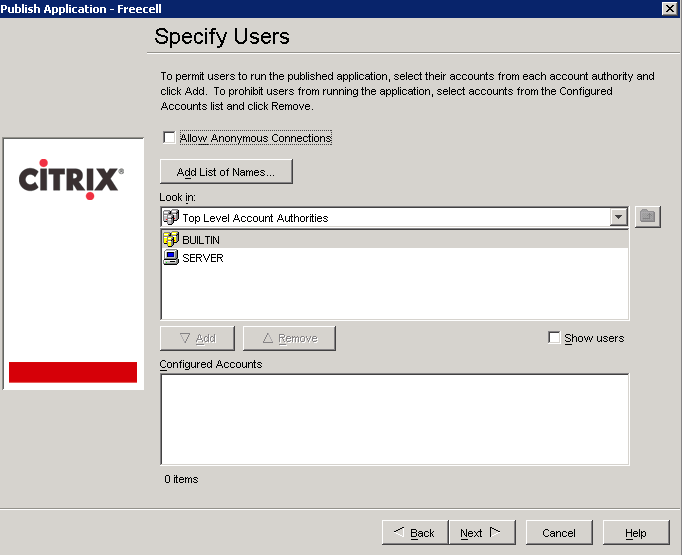Go Back to the previous wizard step

pyautogui.click(x=415, y=532)
